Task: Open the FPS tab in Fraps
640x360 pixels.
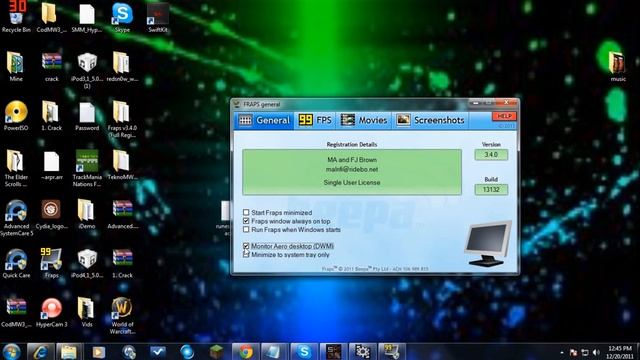Action: point(315,120)
